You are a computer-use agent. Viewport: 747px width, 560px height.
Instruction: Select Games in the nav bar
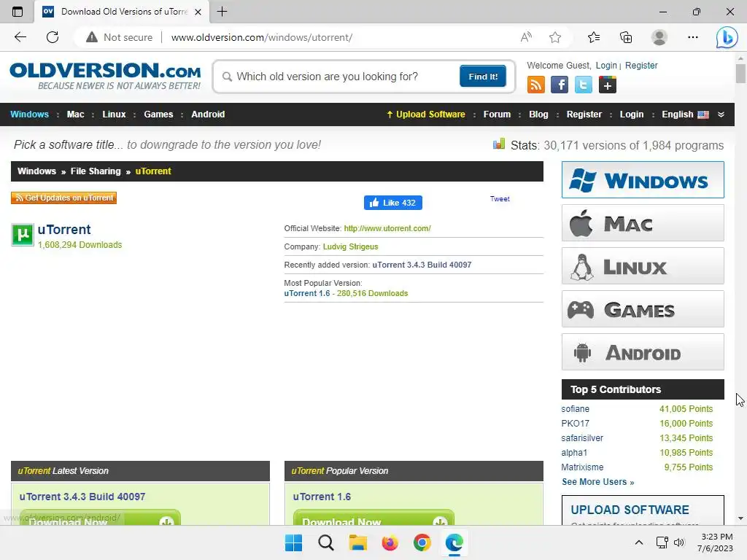[x=158, y=114]
